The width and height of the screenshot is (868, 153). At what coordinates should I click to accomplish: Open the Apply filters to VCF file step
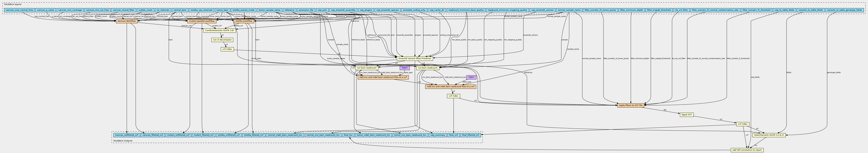(631, 105)
